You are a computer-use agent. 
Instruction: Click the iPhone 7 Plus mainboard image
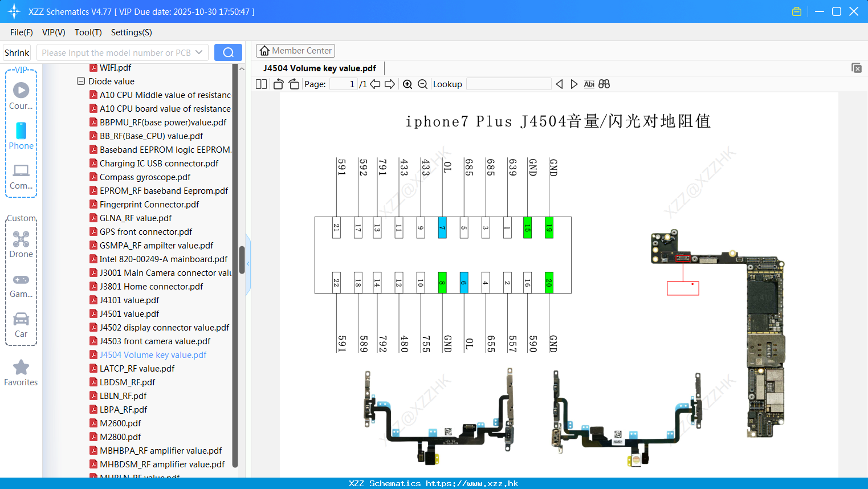[x=718, y=333]
